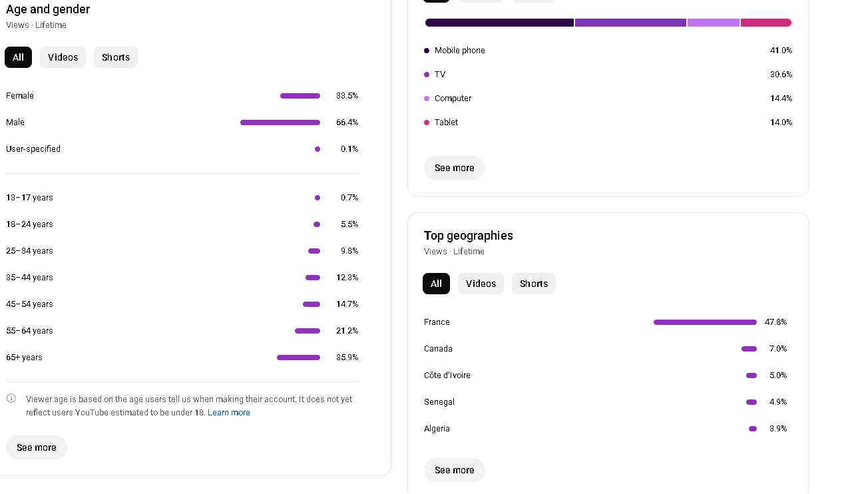
Task: Click the Male percentage bar
Action: coord(280,123)
